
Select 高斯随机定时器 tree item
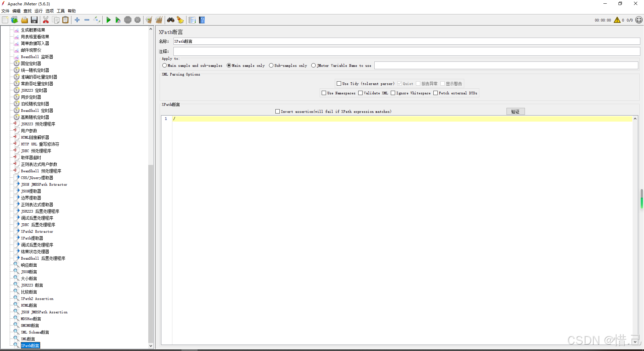point(35,117)
